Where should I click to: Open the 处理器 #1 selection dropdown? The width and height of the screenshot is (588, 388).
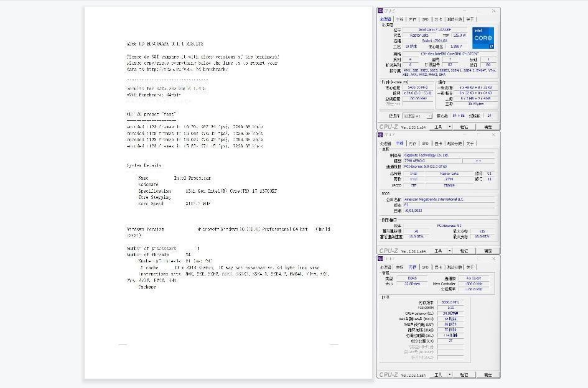pyautogui.click(x=417, y=116)
